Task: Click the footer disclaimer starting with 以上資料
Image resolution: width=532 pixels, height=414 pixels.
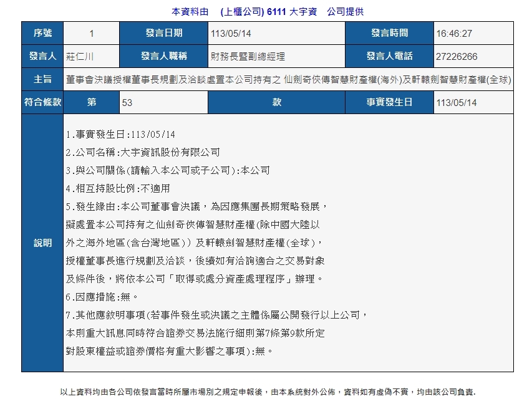Action: pos(267,392)
